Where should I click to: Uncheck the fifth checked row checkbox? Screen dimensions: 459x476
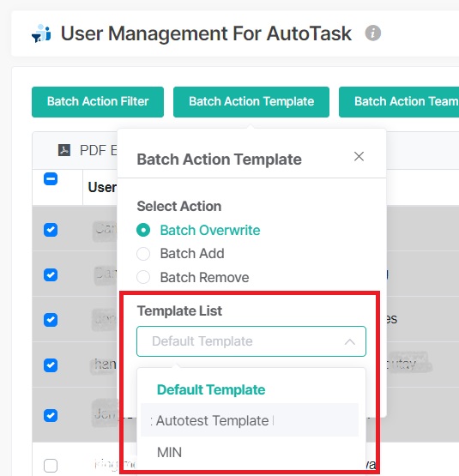(51, 416)
